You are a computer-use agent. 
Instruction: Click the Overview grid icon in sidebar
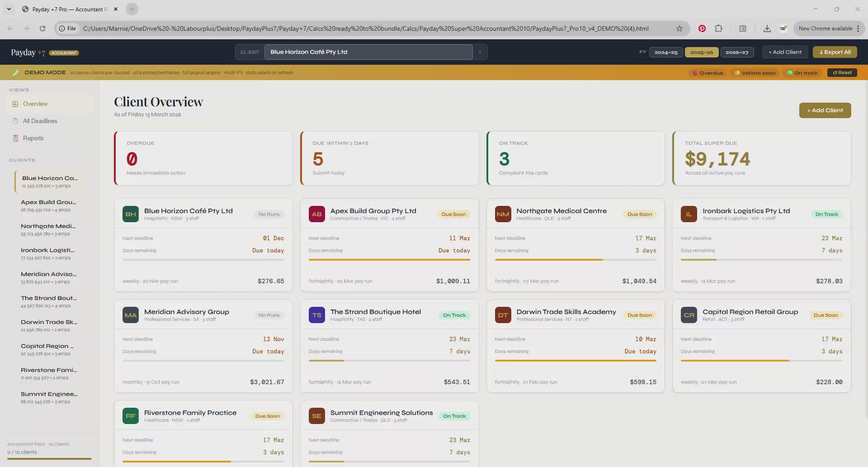15,104
